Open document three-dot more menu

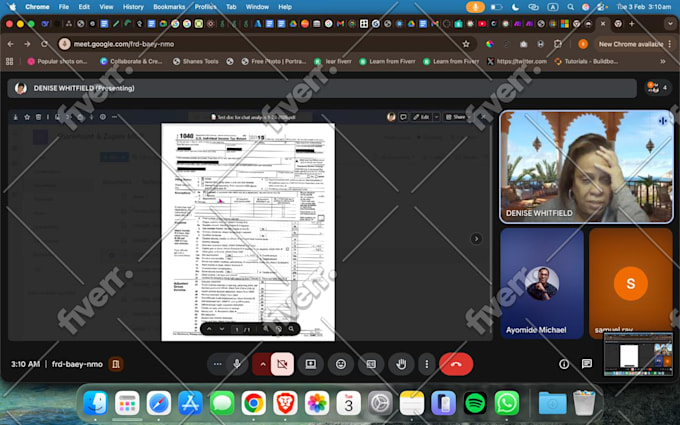point(114,117)
